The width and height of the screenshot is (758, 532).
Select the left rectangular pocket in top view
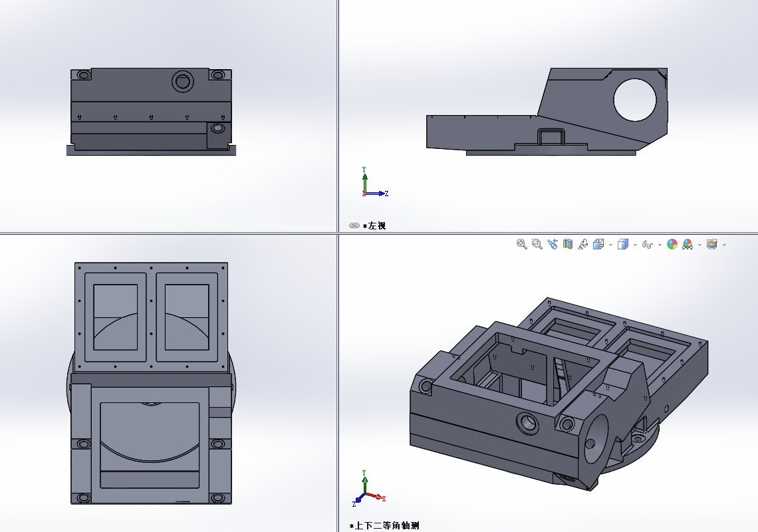tap(115, 317)
